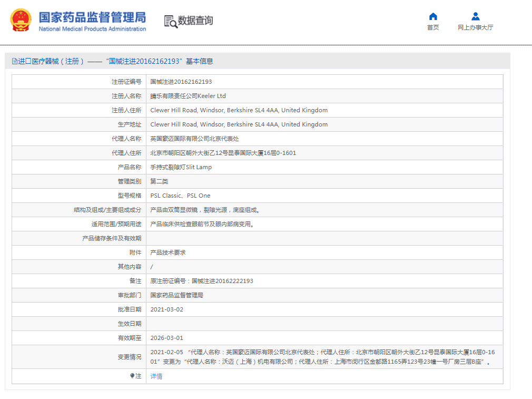Image resolution: width=532 pixels, height=399 pixels.
Task: Click the 国家药品监督管理局 Chinese site title
Action: point(92,17)
